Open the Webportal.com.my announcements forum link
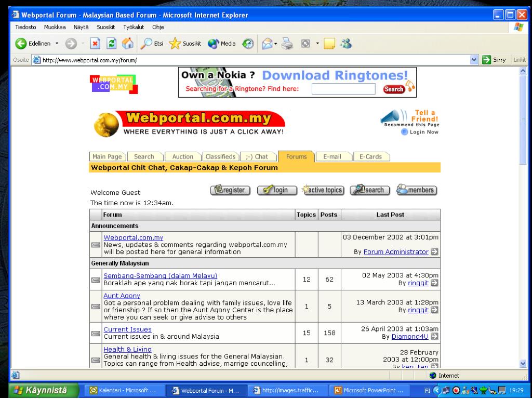The width and height of the screenshot is (532, 399). pyautogui.click(x=134, y=237)
